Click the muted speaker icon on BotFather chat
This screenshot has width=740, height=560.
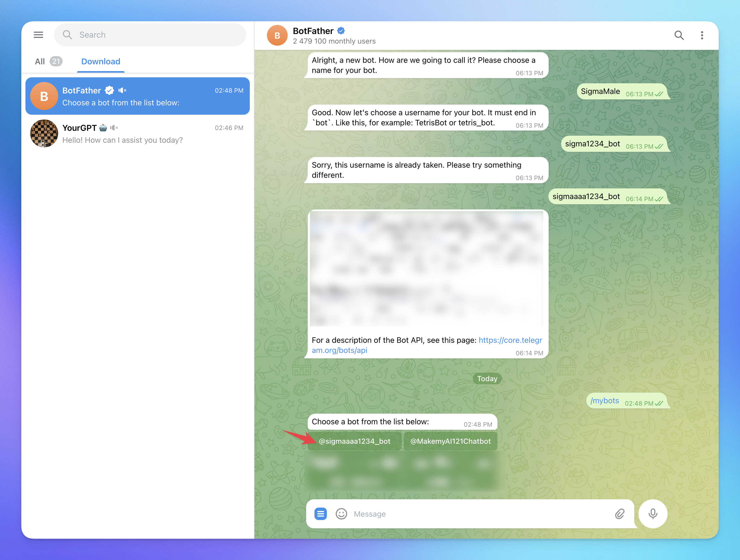coord(122,90)
